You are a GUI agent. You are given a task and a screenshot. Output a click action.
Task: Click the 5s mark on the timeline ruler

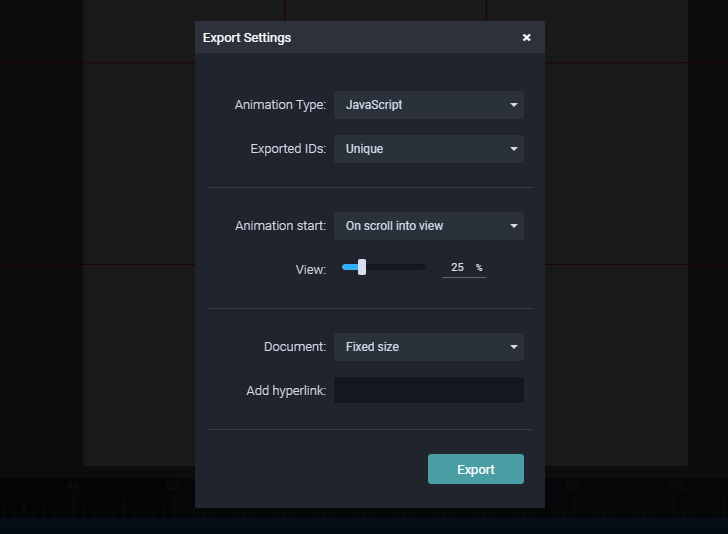[172, 486]
